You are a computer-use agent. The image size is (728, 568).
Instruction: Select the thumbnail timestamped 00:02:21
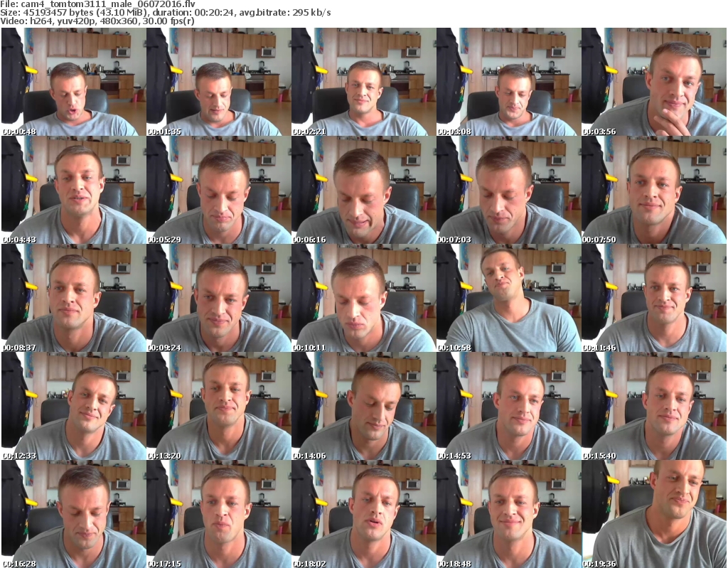point(363,82)
